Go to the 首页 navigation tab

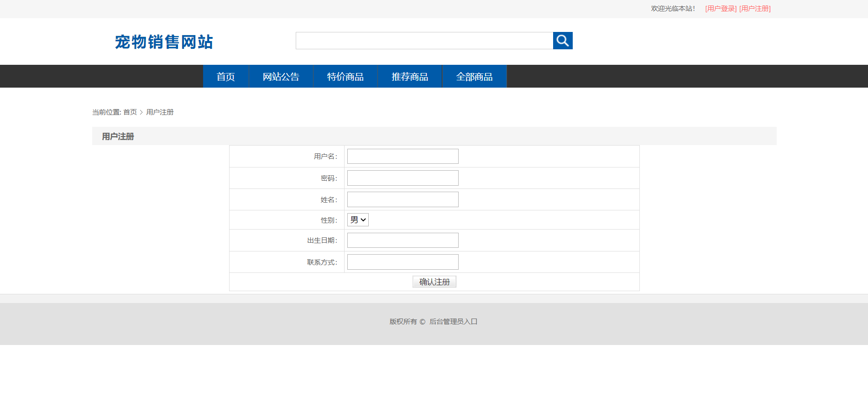(226, 77)
